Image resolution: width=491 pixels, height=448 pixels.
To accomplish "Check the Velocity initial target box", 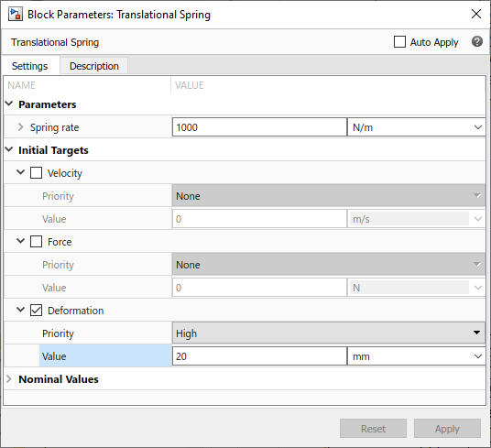I will click(36, 173).
